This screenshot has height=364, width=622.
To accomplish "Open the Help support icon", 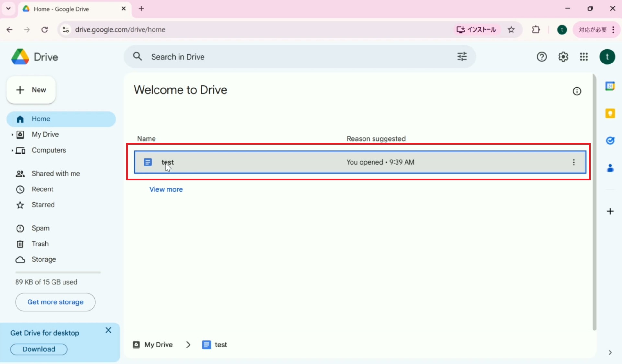I will point(542,57).
